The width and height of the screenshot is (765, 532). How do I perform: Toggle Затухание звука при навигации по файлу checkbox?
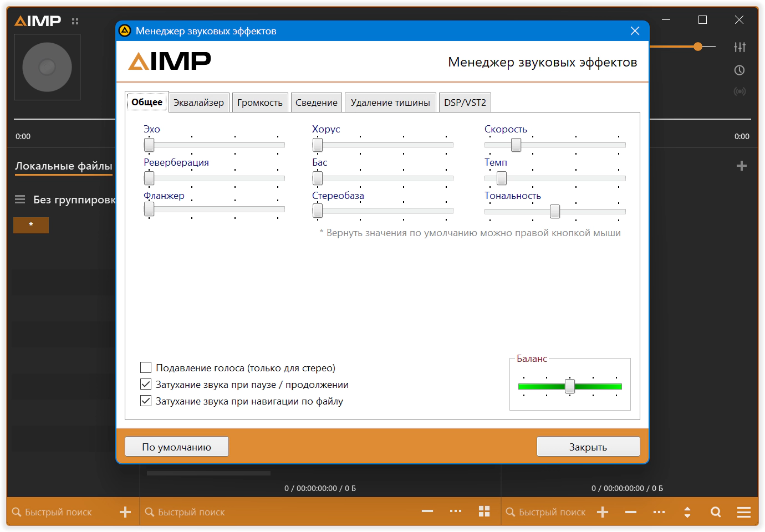point(146,401)
